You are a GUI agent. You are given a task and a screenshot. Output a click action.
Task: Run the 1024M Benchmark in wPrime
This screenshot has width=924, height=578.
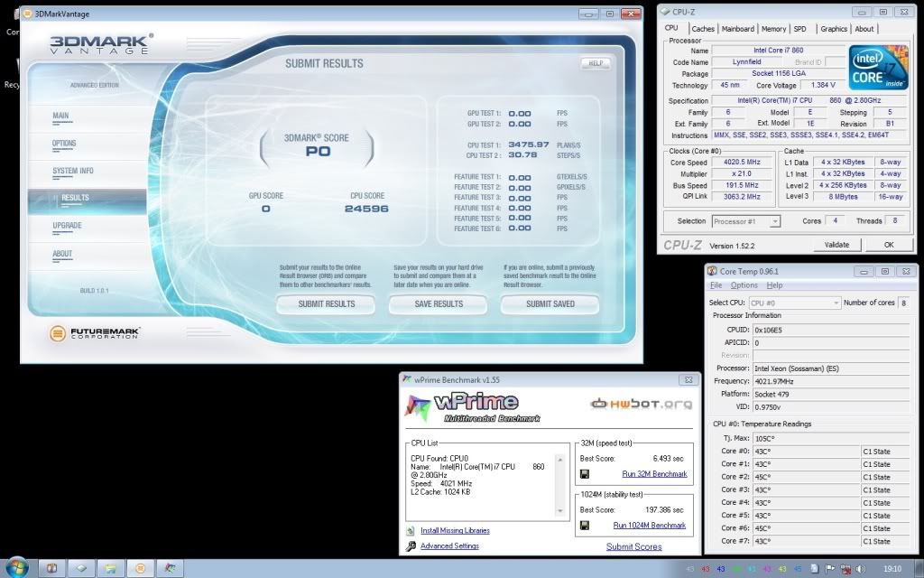(650, 526)
